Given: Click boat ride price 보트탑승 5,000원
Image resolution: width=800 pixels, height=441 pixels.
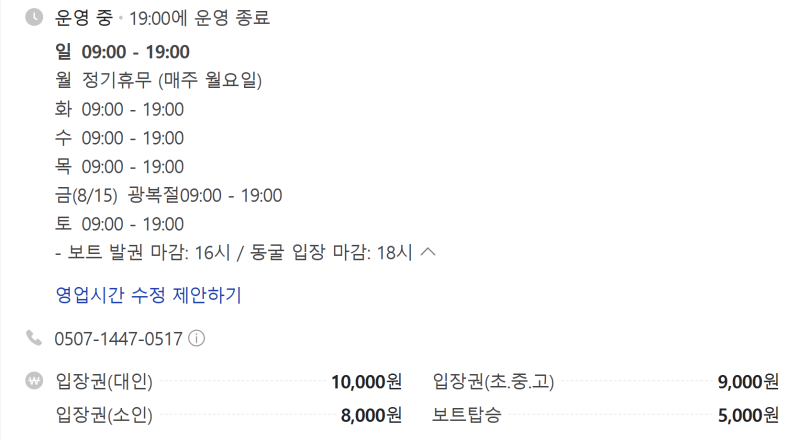Looking at the screenshot, I should pyautogui.click(x=606, y=415).
